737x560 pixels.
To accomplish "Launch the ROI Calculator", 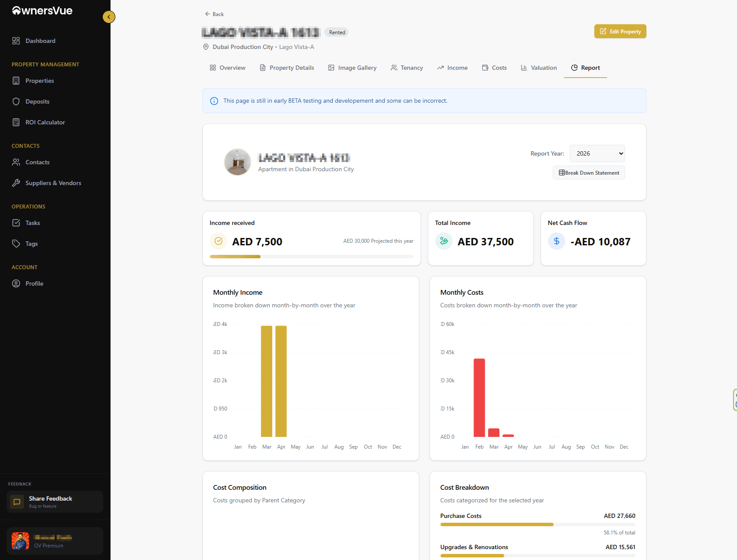I will click(45, 122).
